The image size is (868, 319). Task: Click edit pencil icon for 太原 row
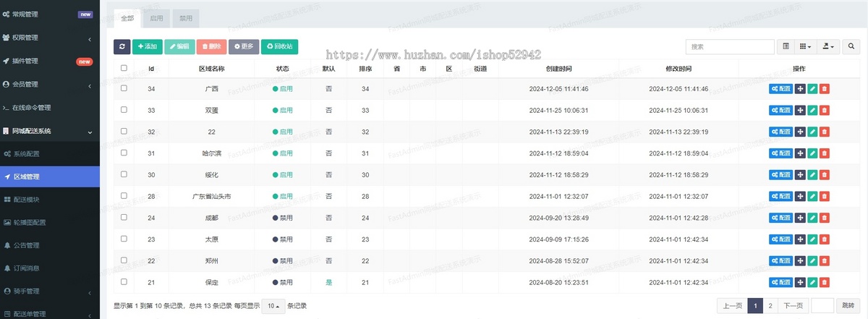(812, 239)
